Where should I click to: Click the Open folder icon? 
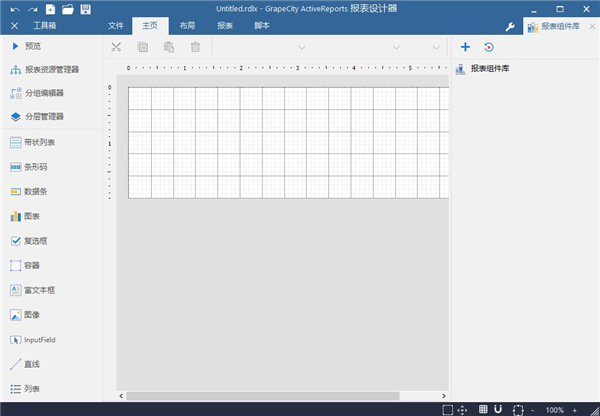click(x=67, y=8)
